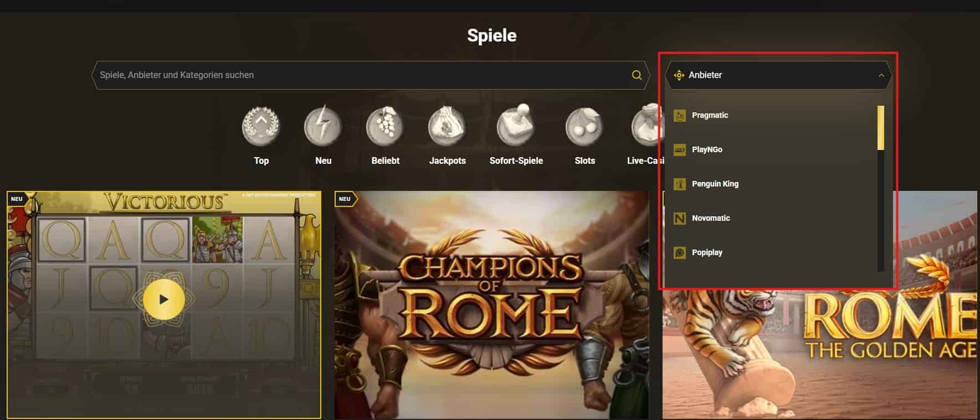Screen dimensions: 980x420
Task: Open the Top games category icon
Action: click(x=261, y=126)
